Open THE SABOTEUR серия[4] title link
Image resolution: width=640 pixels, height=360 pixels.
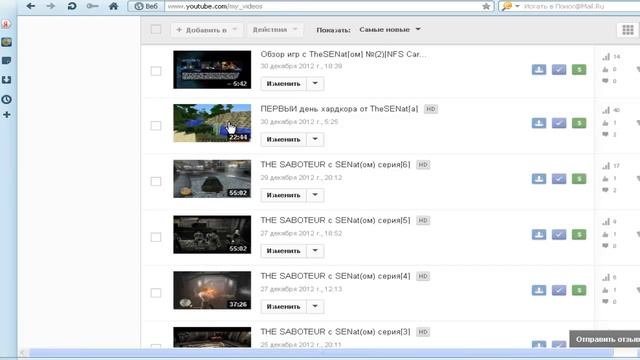coord(335,276)
